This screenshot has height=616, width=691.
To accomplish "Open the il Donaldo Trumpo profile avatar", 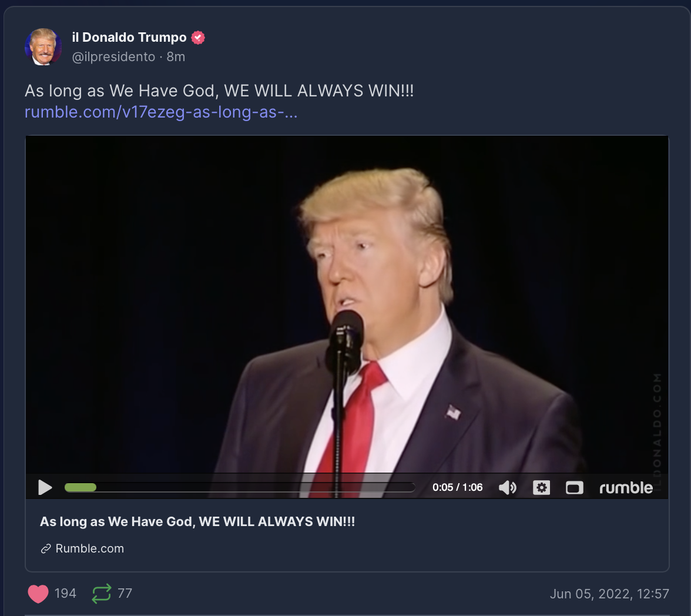I will point(43,47).
